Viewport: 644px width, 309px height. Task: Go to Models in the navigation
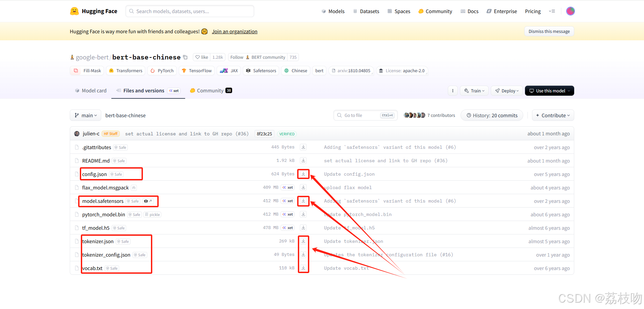point(333,11)
